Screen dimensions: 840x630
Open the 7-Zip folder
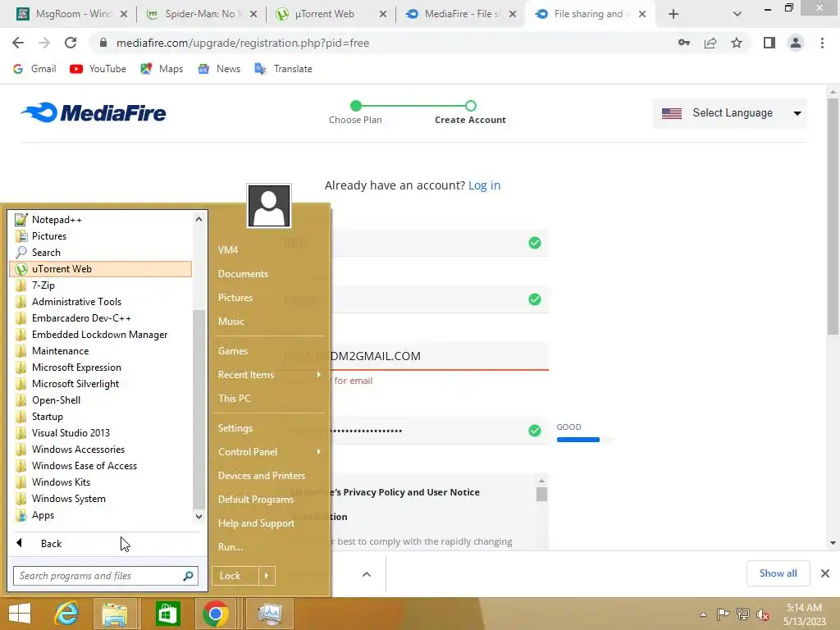point(101,285)
